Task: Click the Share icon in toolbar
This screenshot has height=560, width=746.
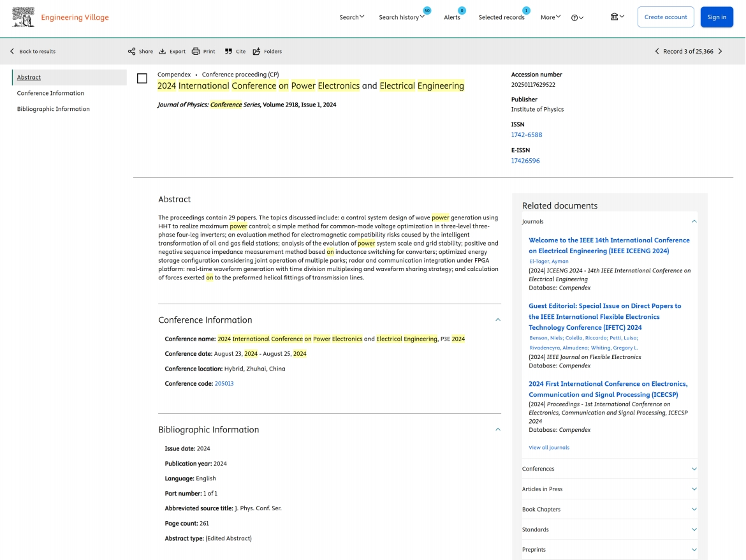Action: click(131, 52)
